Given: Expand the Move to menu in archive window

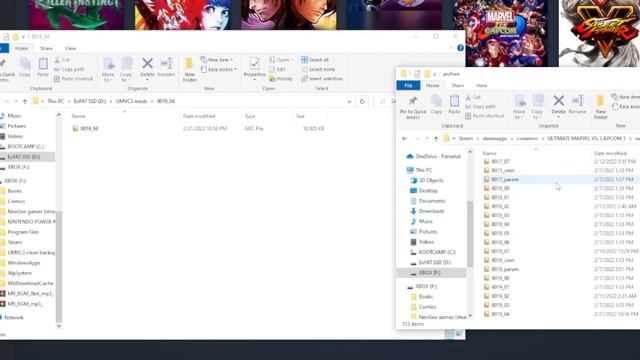Looking at the screenshot, I should coord(519,107).
